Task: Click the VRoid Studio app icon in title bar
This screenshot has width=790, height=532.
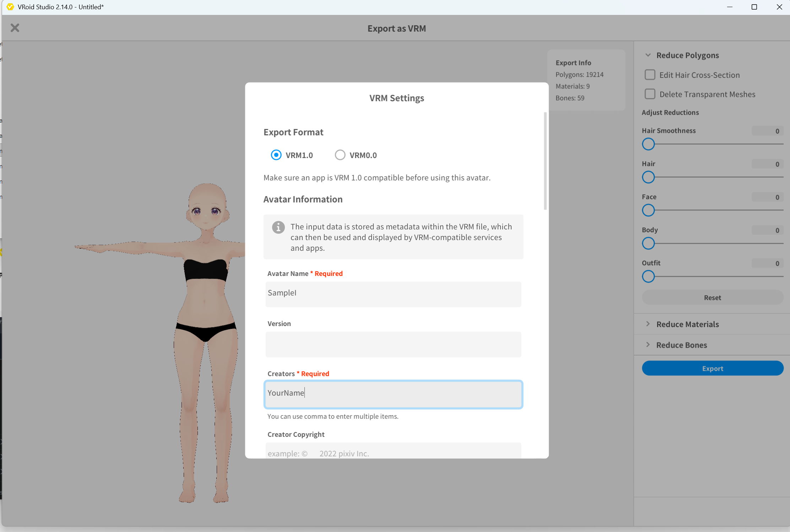Action: [10, 7]
